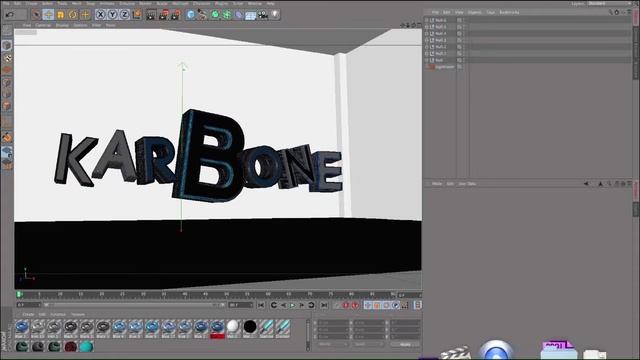Select the Live Selection tool

pos(36,15)
